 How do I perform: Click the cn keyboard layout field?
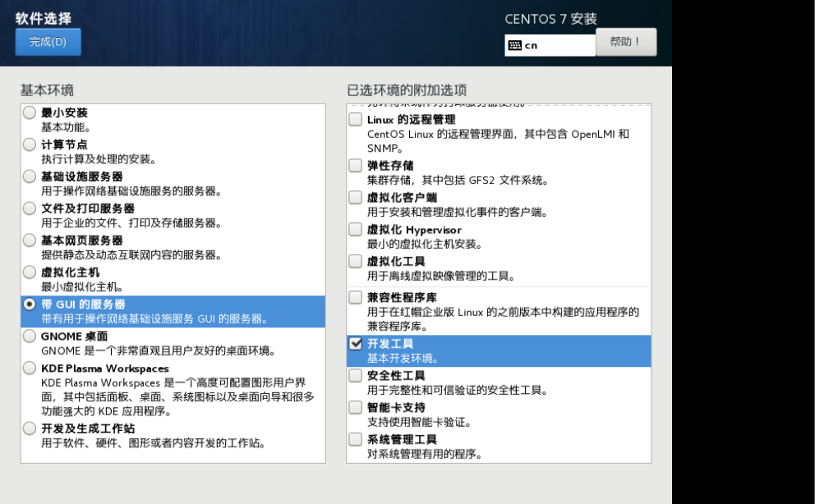click(550, 45)
